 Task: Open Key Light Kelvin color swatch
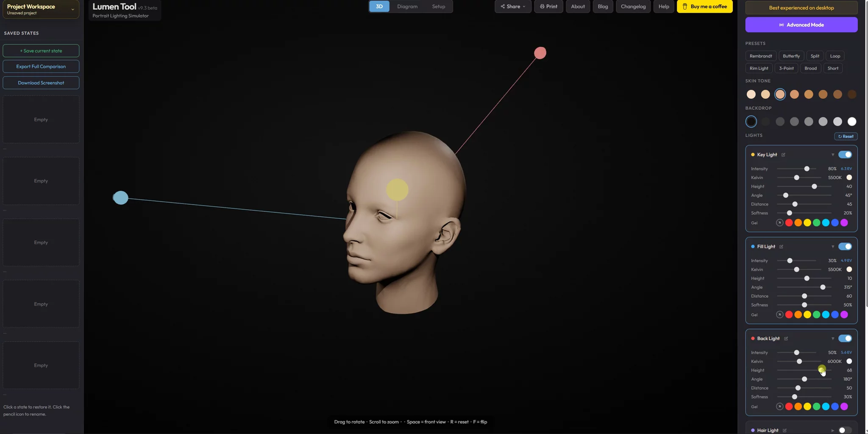[849, 178]
